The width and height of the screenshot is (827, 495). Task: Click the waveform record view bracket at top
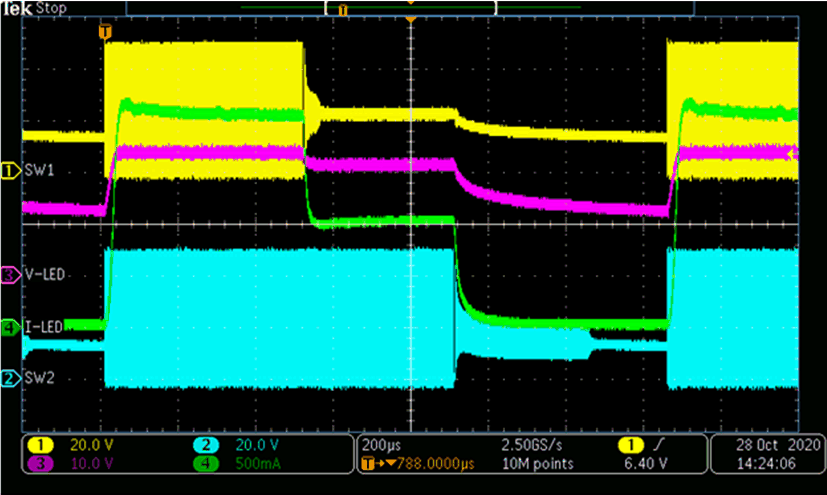tap(411, 8)
